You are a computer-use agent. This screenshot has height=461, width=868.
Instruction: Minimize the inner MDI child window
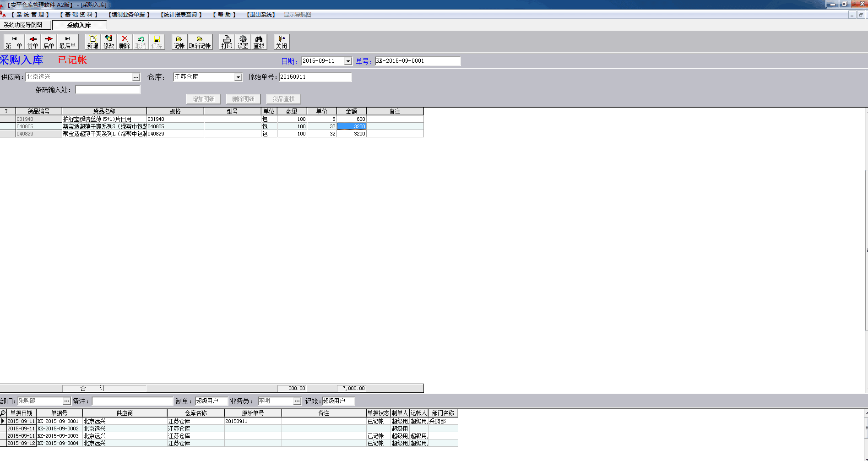[x=852, y=15]
